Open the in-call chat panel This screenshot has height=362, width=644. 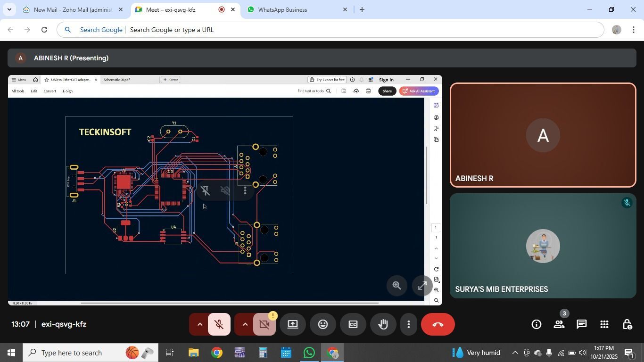[582, 324]
